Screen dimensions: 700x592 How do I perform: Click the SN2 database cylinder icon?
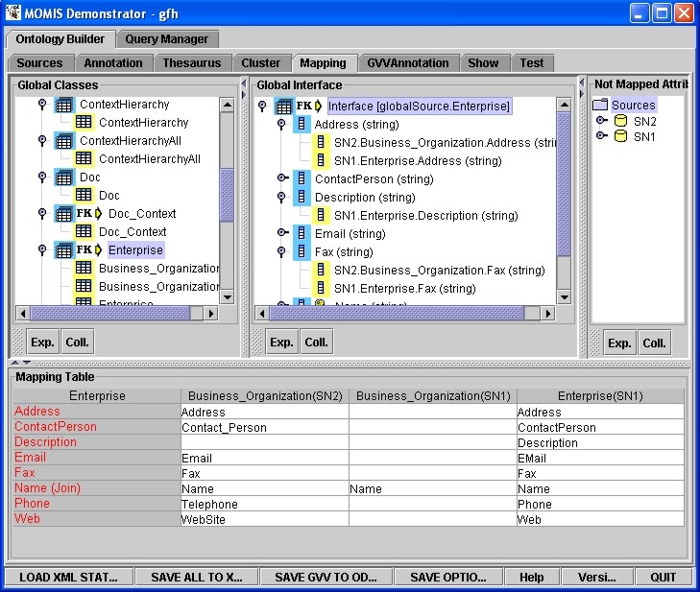tap(620, 121)
